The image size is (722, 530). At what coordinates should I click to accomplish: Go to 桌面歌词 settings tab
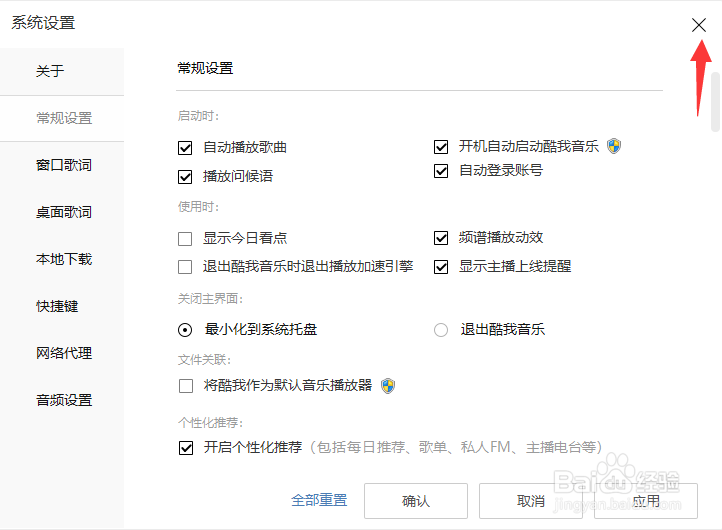pyautogui.click(x=62, y=212)
